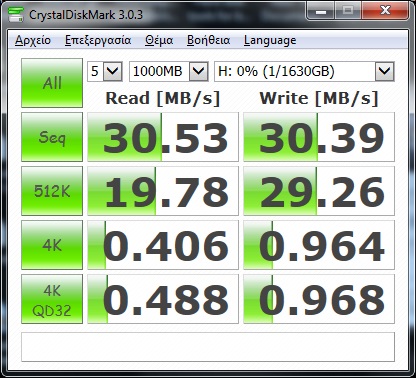Screen dimensions: 416x378
Task: Click the Read [MB/s] column header
Action: pyautogui.click(x=163, y=99)
